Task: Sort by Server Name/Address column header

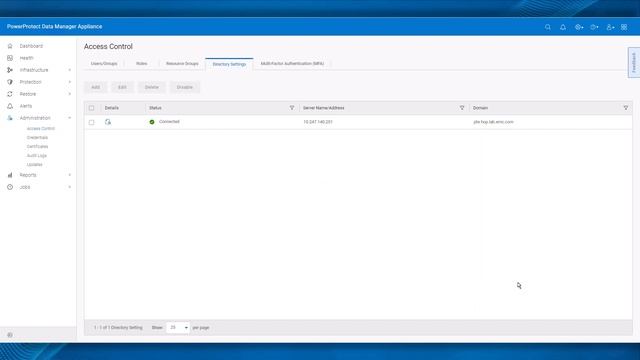Action: (323, 108)
